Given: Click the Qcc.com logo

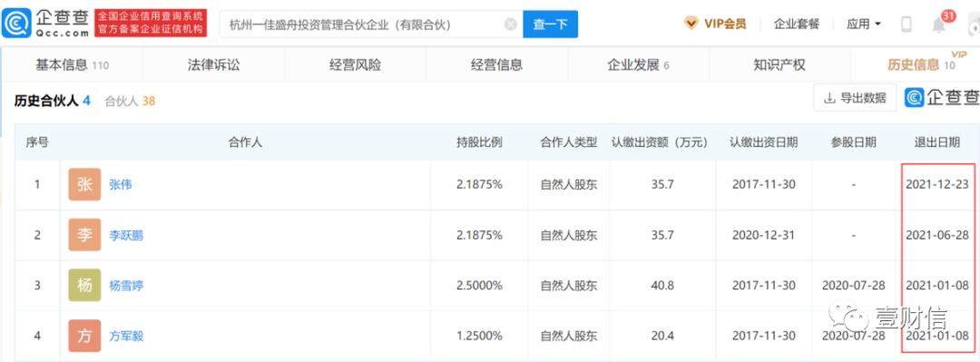Looking at the screenshot, I should [x=45, y=23].
